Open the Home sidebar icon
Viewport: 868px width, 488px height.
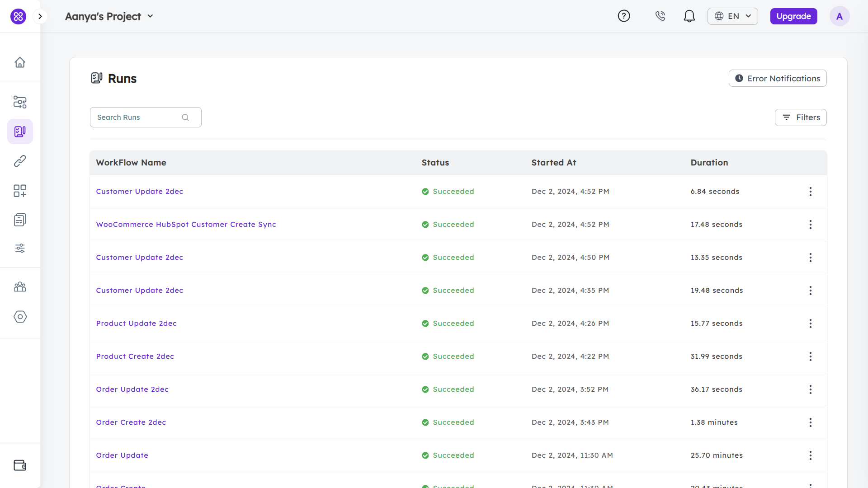(x=20, y=62)
